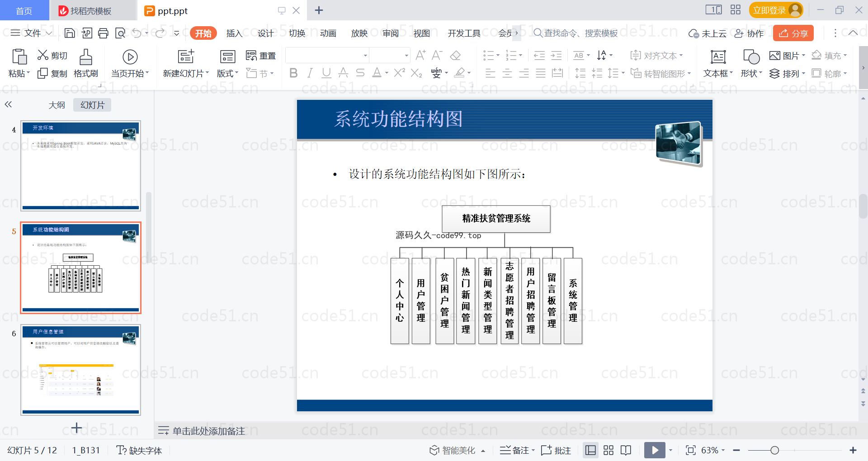Increase font size

[x=420, y=55]
